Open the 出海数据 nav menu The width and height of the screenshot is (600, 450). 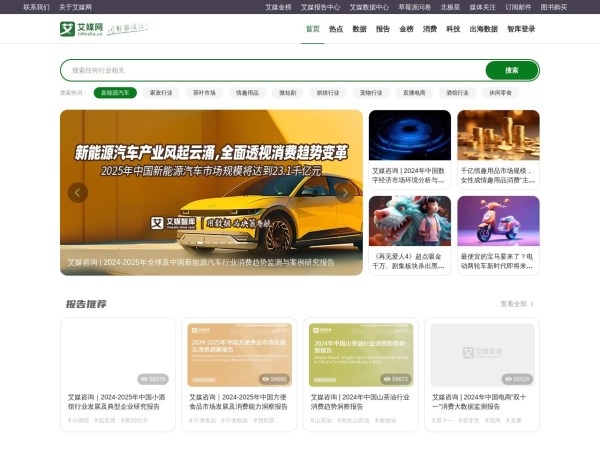click(483, 29)
